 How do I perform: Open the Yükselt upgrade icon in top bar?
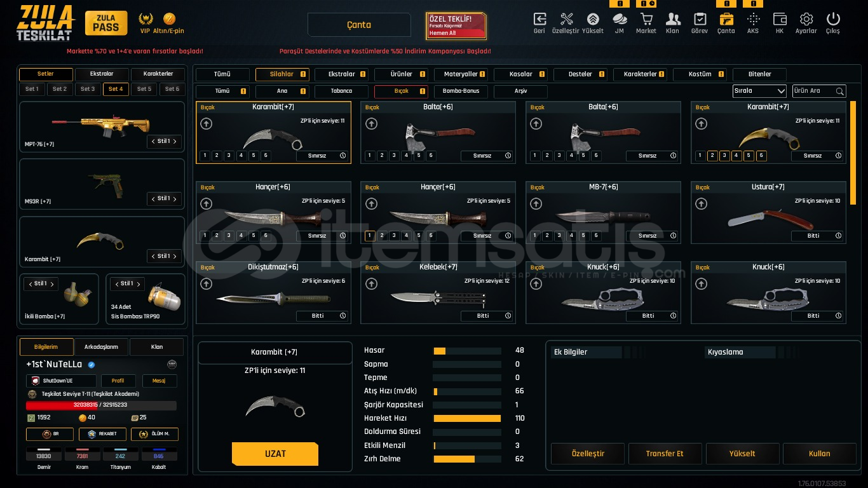[x=593, y=19]
